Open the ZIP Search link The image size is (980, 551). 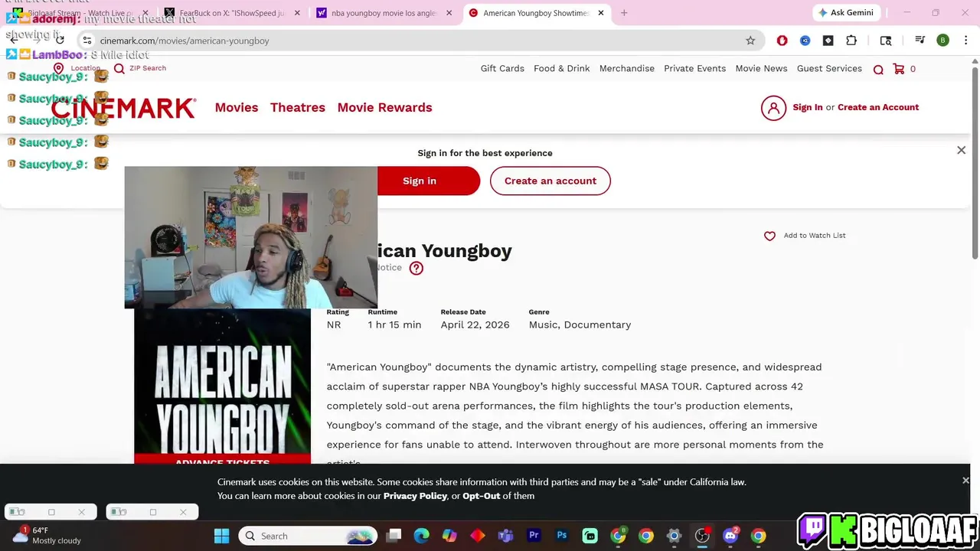[140, 68]
